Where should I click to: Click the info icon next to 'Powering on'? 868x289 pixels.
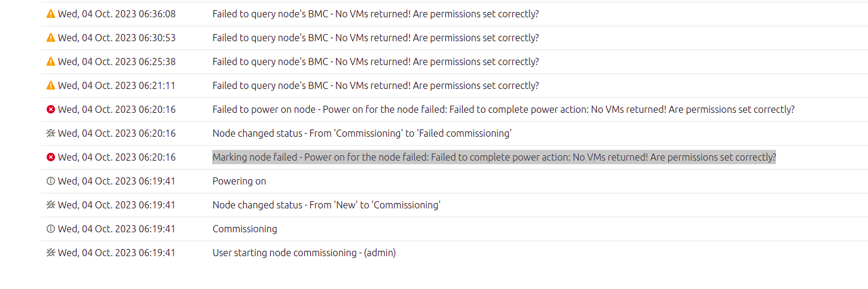[51, 181]
